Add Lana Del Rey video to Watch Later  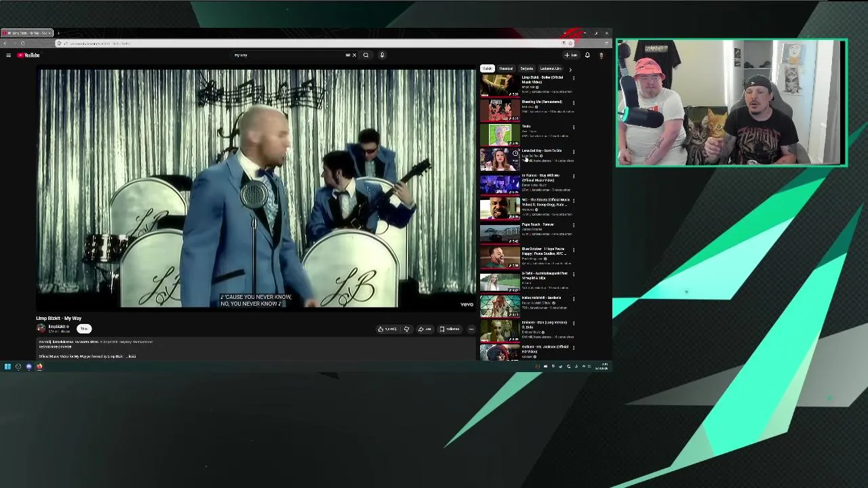coord(515,153)
